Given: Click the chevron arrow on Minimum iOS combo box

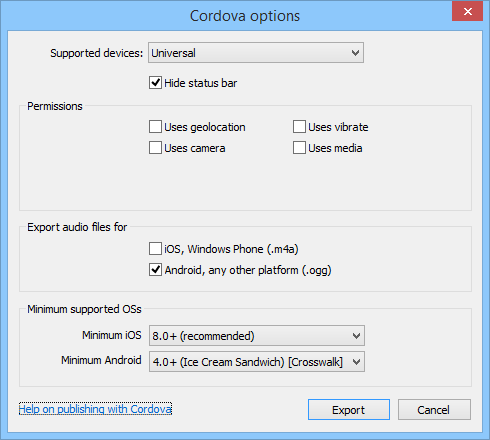Looking at the screenshot, I should pos(356,336).
